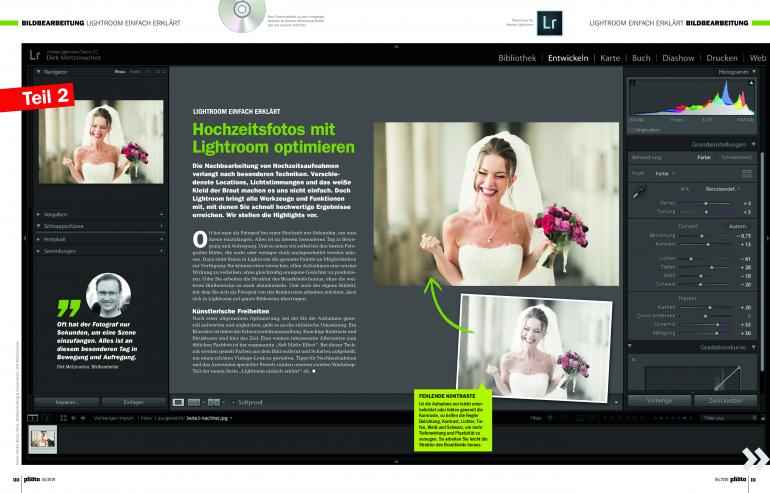Open the Drucken module
The width and height of the screenshot is (770, 493).
pyautogui.click(x=722, y=58)
